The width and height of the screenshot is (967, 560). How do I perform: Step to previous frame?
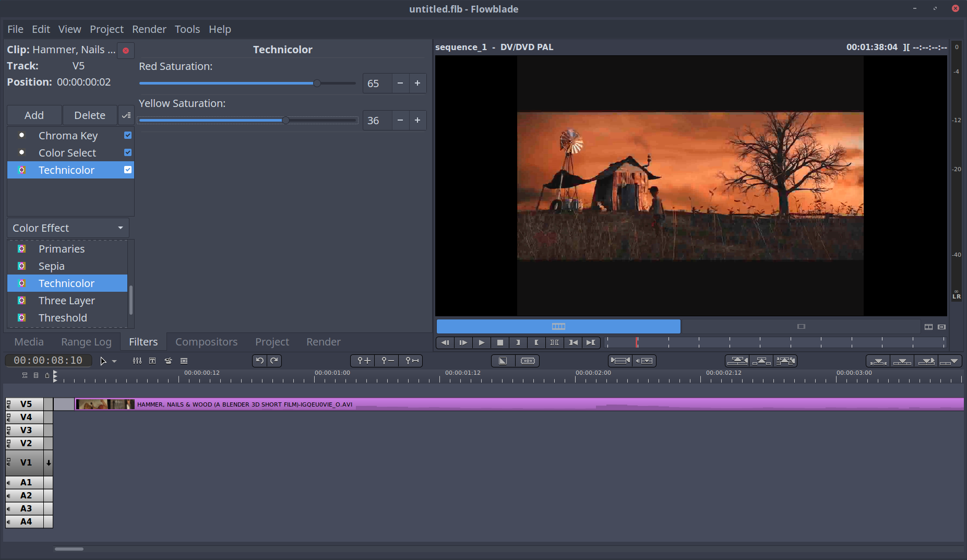click(445, 342)
